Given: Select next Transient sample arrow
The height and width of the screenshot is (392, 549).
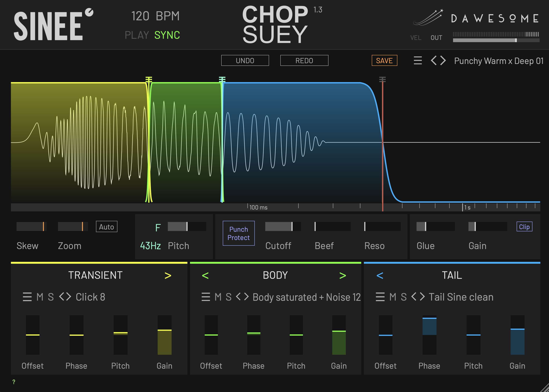Looking at the screenshot, I should tap(68, 297).
